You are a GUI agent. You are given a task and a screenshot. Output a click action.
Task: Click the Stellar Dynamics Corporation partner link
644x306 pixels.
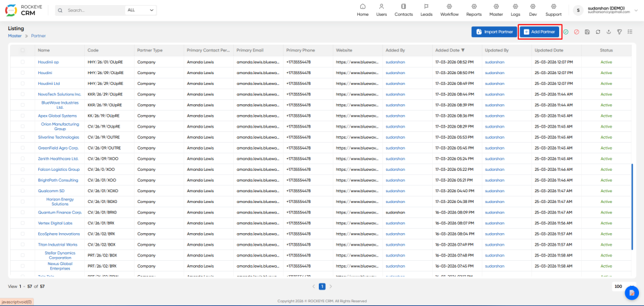click(60, 255)
